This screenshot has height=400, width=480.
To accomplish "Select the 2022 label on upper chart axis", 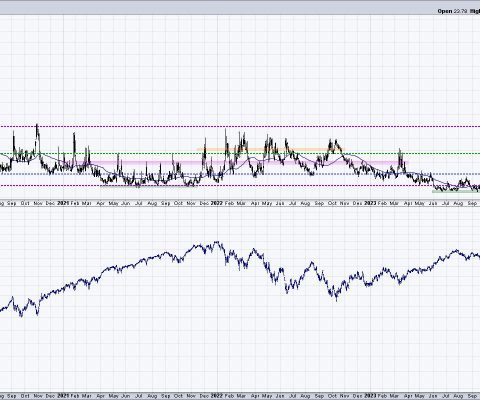I will [217, 203].
